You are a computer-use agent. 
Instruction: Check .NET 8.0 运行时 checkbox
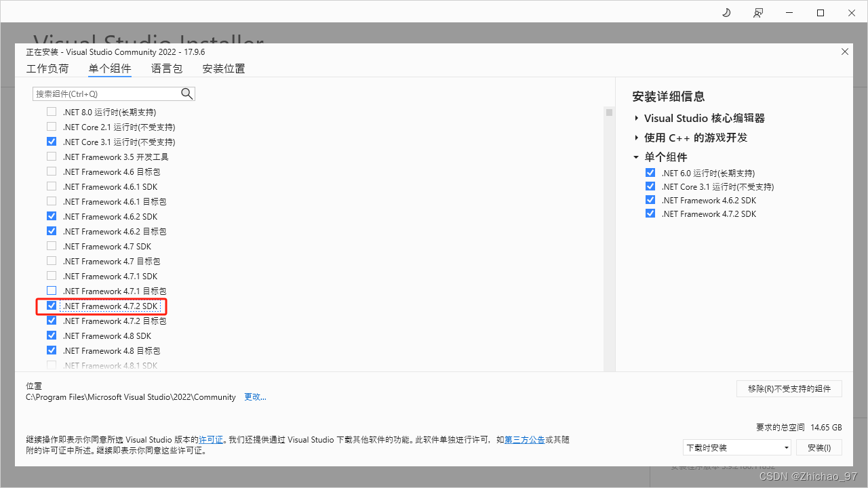(x=52, y=112)
